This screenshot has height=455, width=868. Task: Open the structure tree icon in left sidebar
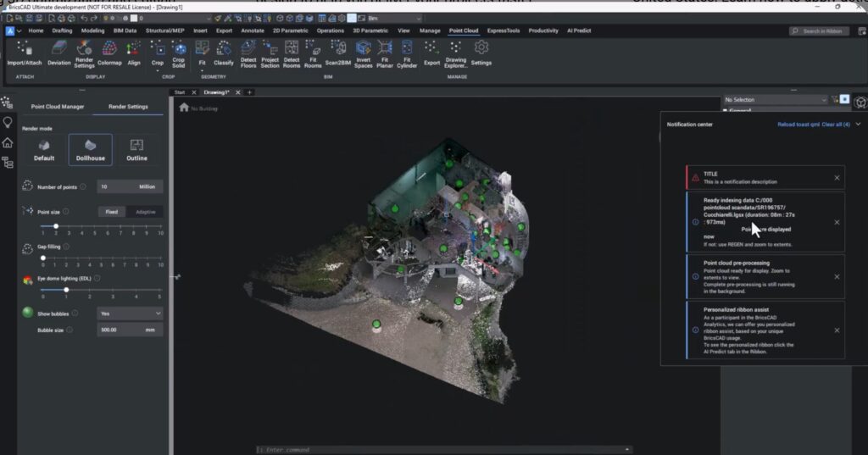point(8,163)
